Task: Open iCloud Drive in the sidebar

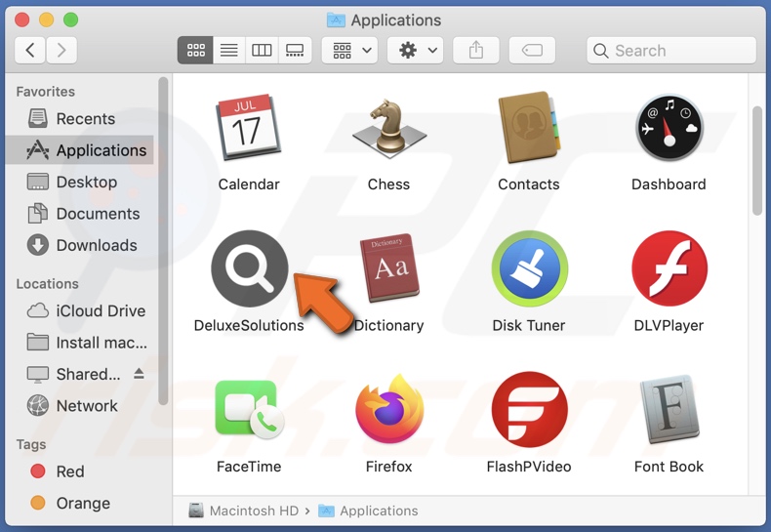Action: (x=79, y=310)
